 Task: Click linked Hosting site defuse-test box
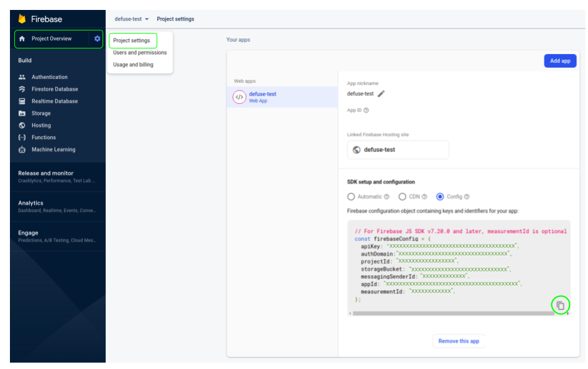pos(398,150)
